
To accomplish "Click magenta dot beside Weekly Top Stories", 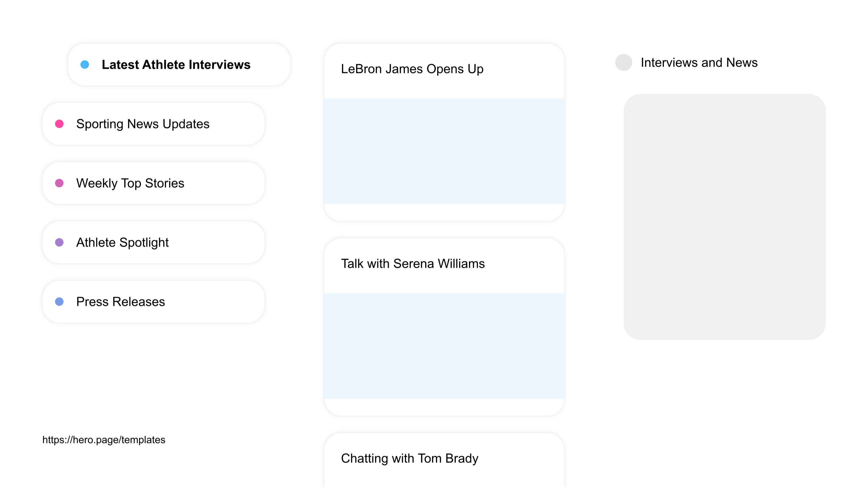I will tap(59, 183).
